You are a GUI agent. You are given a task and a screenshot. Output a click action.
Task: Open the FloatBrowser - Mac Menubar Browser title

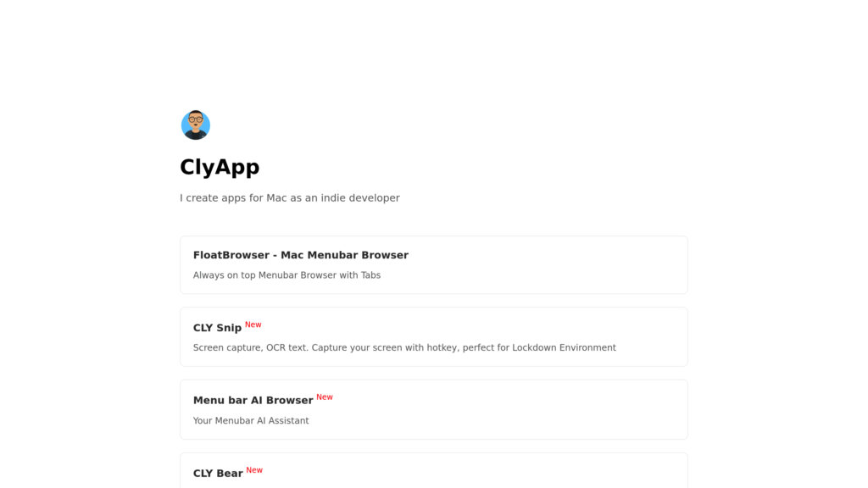coord(301,255)
